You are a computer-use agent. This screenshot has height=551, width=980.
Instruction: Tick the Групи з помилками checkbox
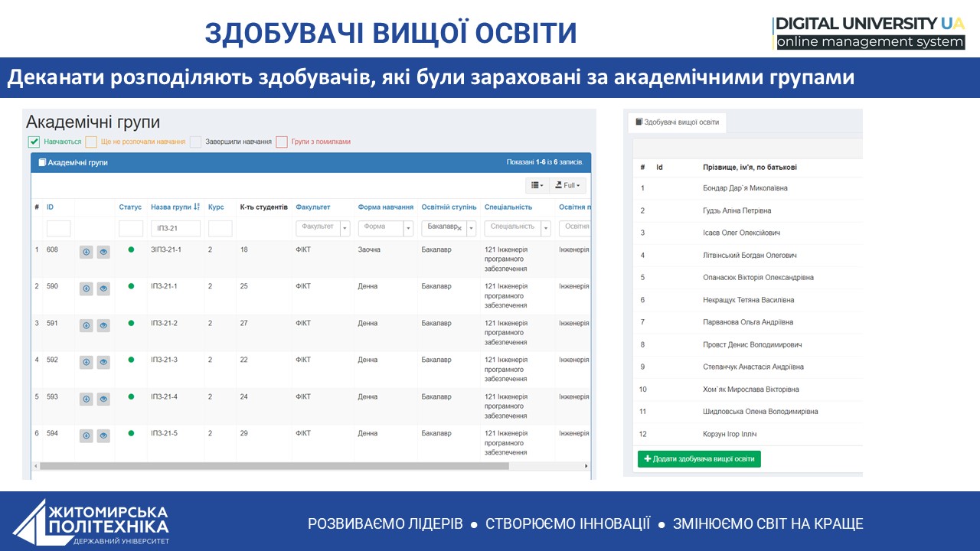coord(282,142)
